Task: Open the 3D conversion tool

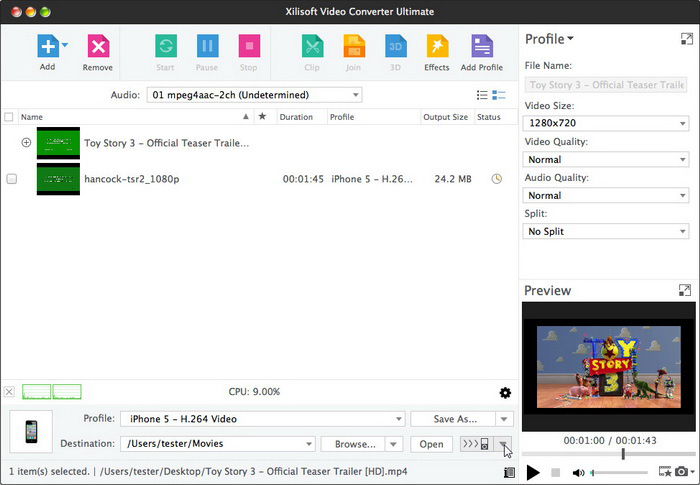Action: click(395, 47)
